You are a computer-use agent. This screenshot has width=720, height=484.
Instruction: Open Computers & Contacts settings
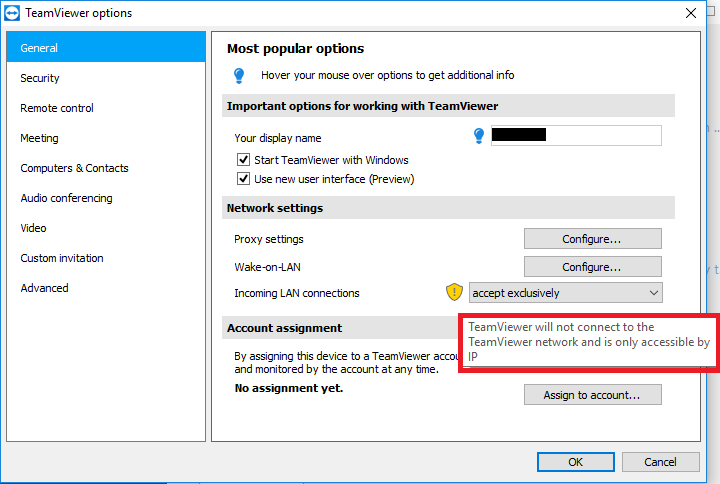(74, 168)
